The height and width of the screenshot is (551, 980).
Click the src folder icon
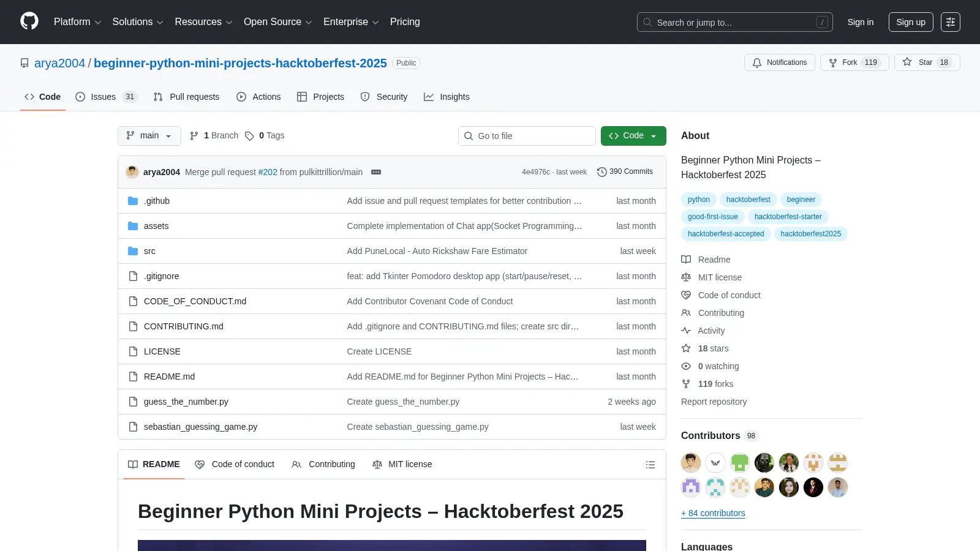133,251
